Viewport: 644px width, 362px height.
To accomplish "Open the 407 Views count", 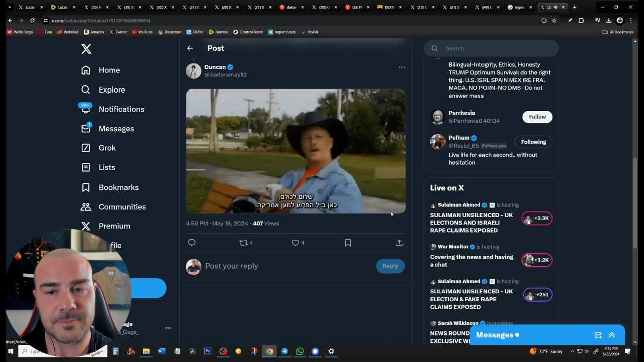I will coord(266,223).
